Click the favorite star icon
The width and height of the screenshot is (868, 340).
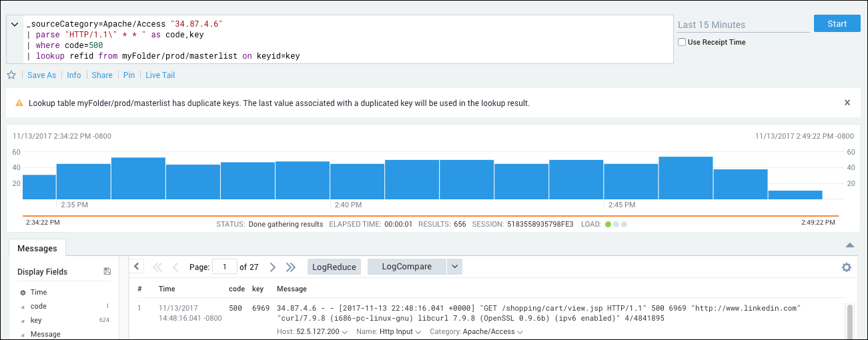pos(11,75)
